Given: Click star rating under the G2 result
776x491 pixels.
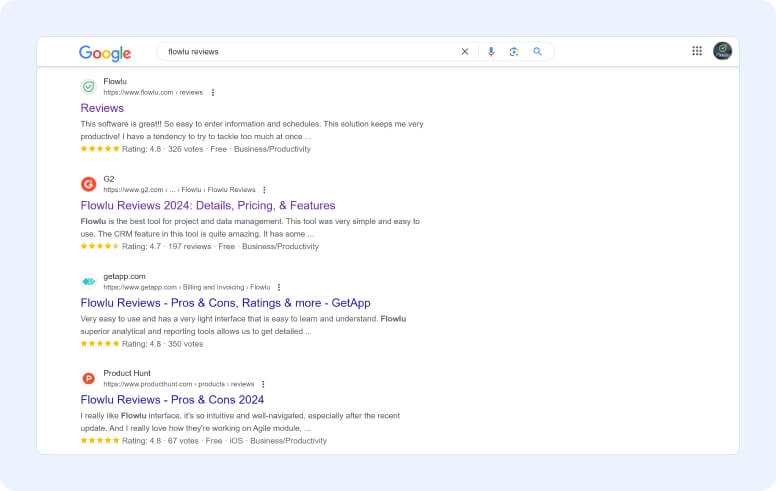Looking at the screenshot, I should (100, 246).
